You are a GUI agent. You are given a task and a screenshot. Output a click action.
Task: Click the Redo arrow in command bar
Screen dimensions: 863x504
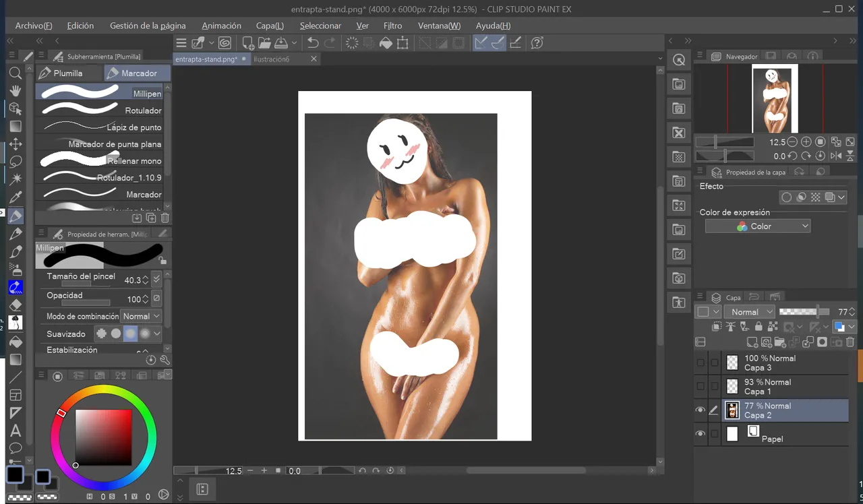(x=330, y=43)
